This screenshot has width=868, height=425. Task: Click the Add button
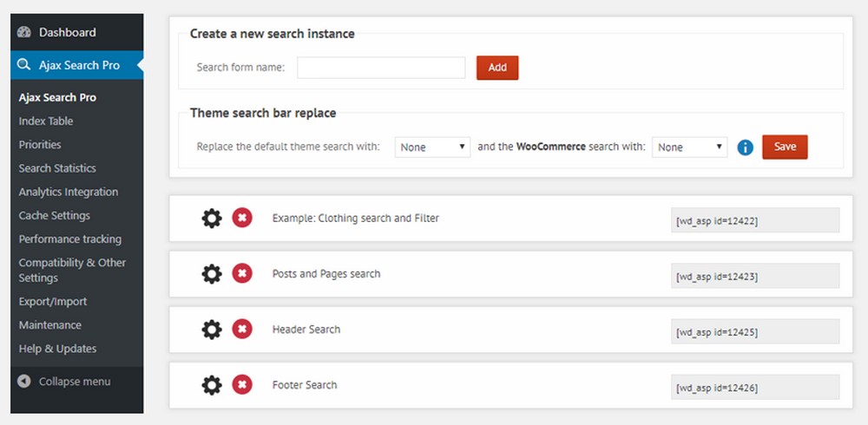point(497,68)
